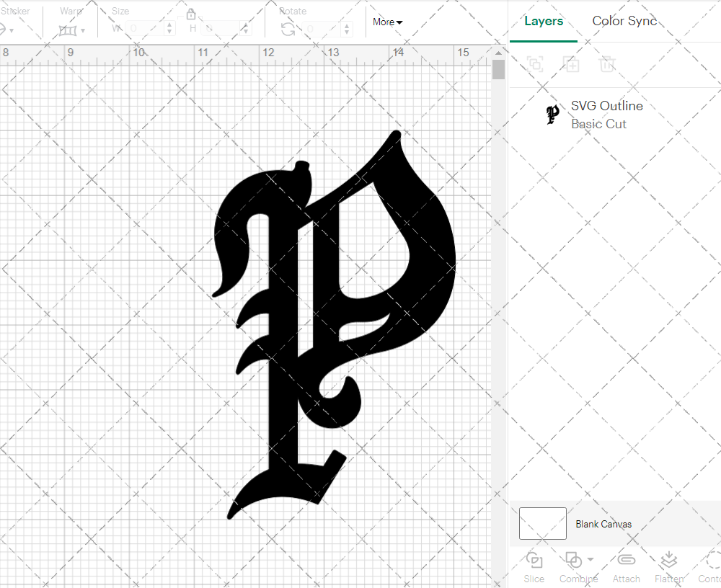Toggle the size lock aspect ratio

click(191, 14)
